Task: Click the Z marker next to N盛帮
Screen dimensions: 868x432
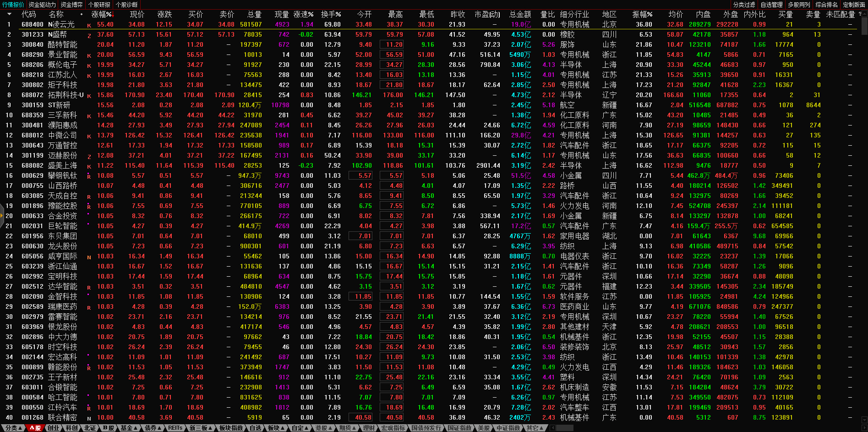Action: point(89,36)
